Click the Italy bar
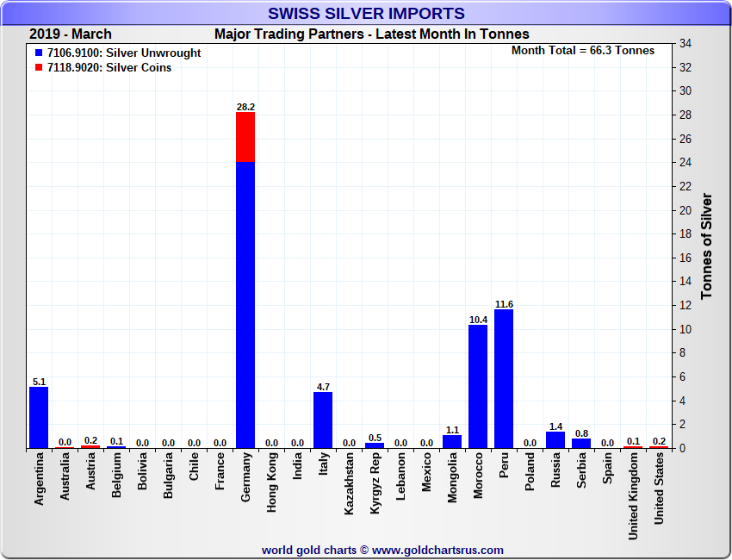This screenshot has height=560, width=732. 323,420
